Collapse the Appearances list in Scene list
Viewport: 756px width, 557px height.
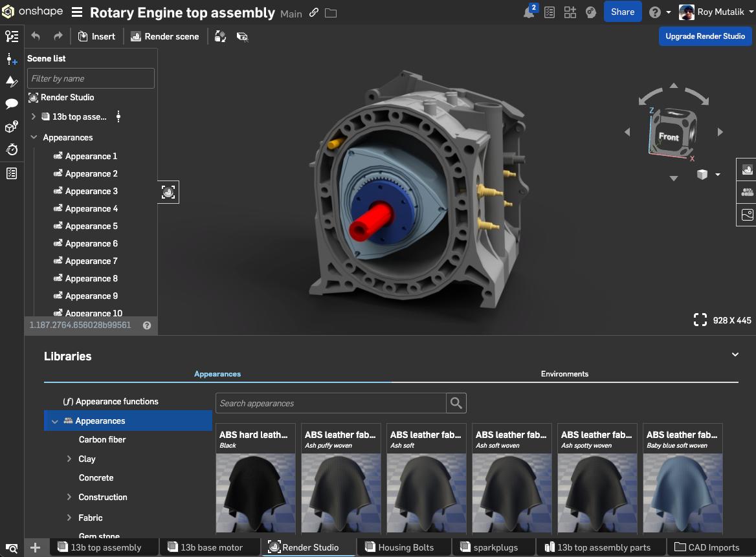point(34,137)
